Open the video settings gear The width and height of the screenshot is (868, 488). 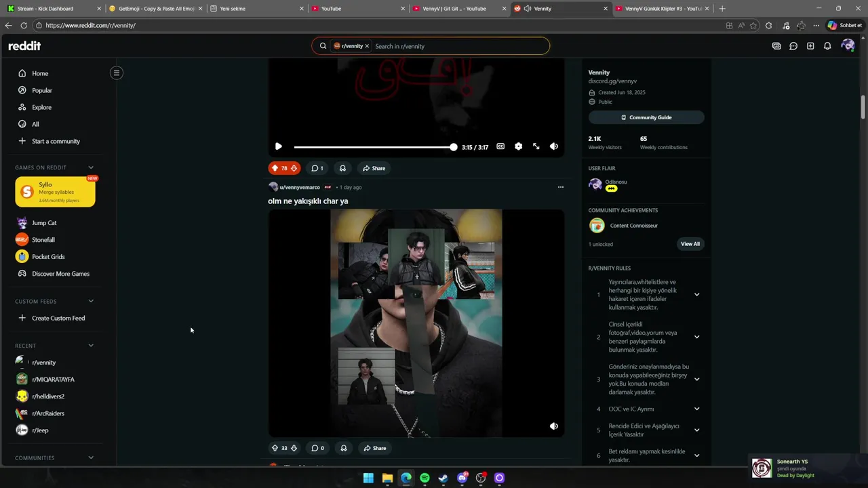(519, 146)
